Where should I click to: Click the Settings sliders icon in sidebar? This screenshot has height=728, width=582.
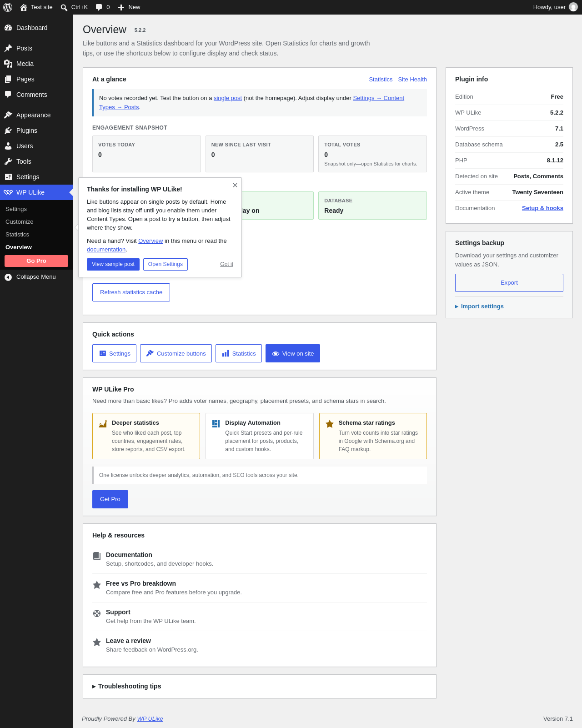(8, 177)
